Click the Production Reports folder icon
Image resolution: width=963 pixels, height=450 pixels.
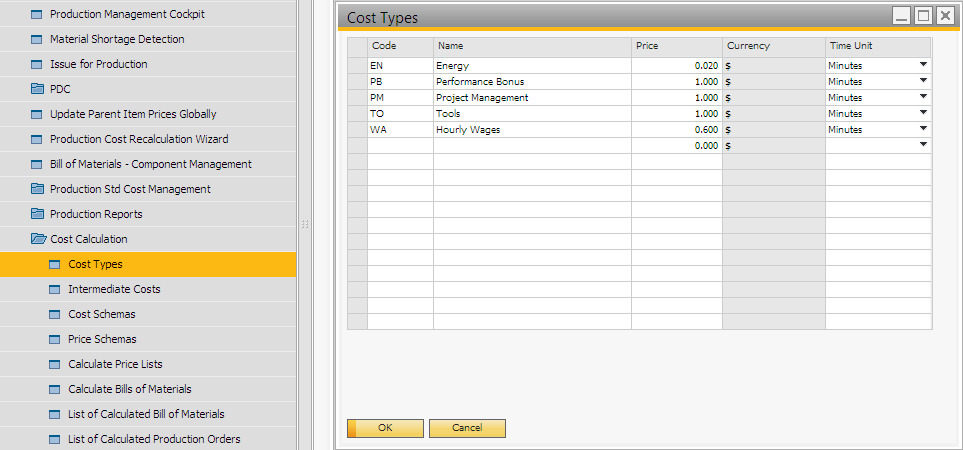pyautogui.click(x=38, y=214)
